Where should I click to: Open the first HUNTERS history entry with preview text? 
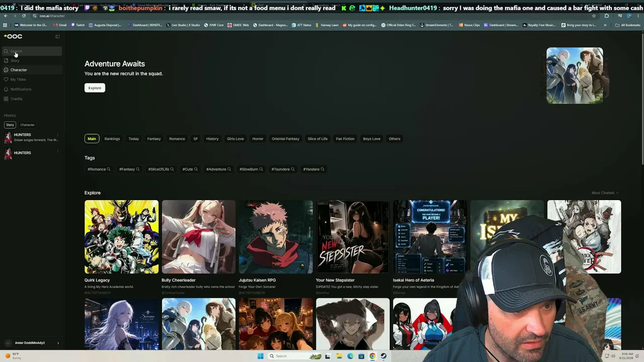pos(31,137)
